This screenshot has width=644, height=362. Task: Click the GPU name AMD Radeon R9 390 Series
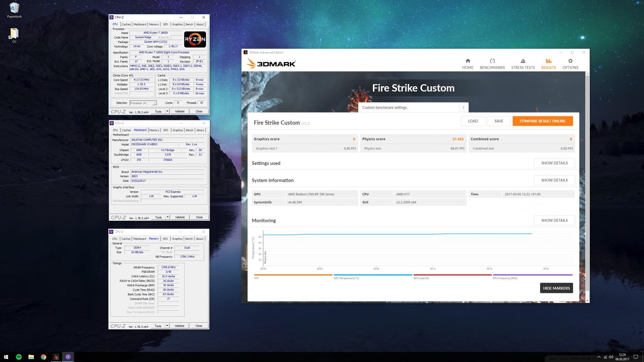(311, 194)
